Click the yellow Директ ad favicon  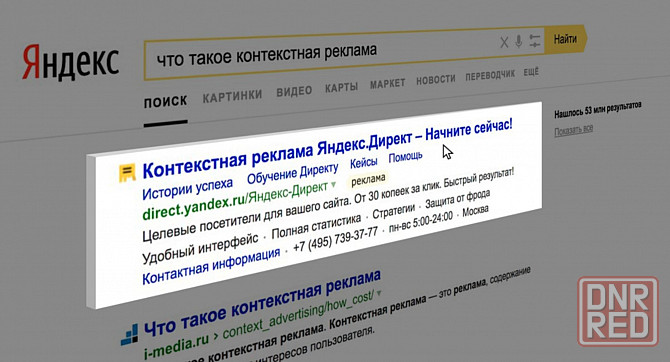[x=127, y=173]
